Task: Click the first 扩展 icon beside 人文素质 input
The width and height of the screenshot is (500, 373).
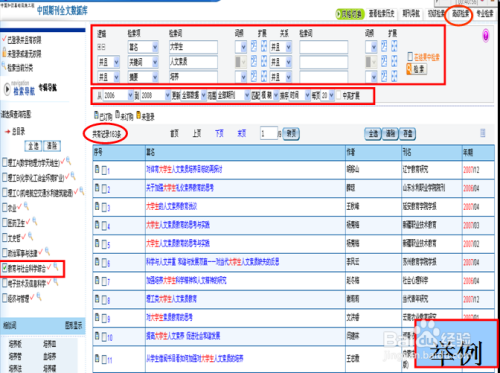Action: click(x=254, y=61)
